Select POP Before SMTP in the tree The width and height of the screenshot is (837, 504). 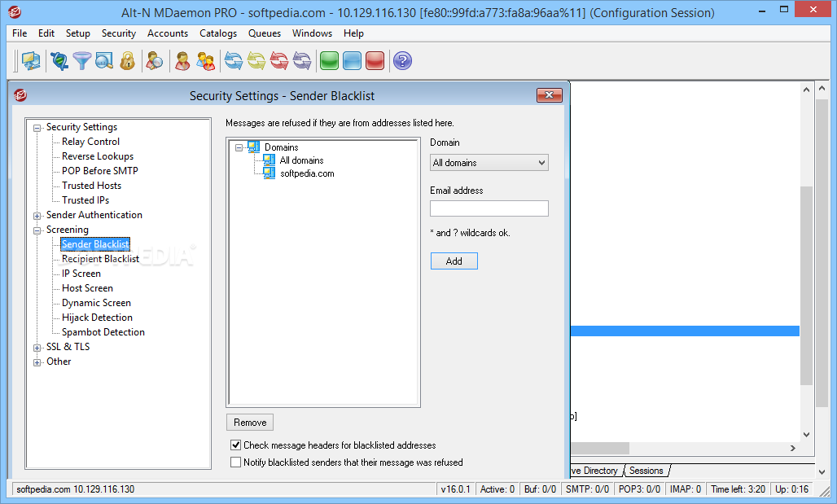100,171
